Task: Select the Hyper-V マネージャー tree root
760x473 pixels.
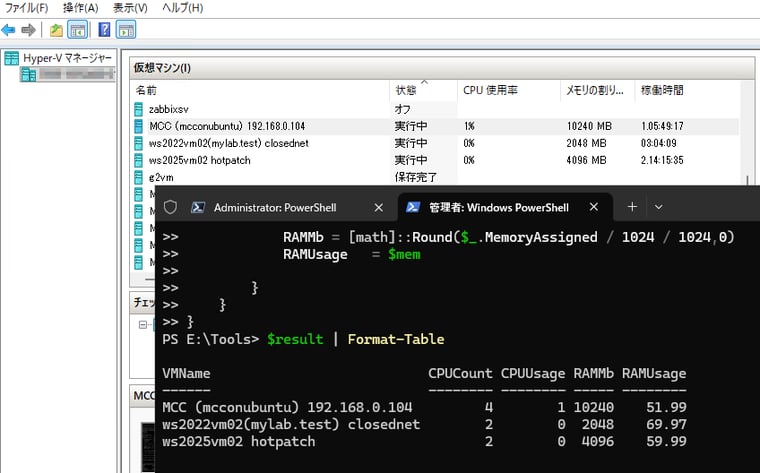Action: 59,58
